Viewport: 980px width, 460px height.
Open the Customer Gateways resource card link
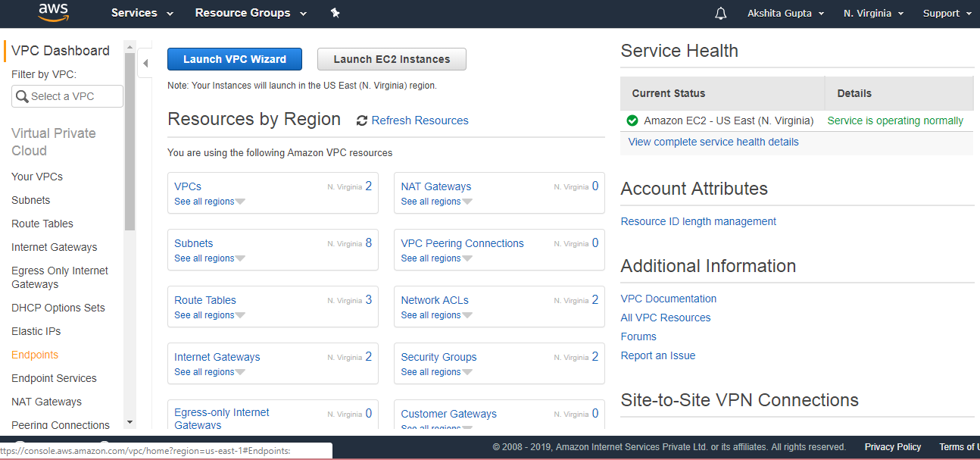[x=449, y=414]
